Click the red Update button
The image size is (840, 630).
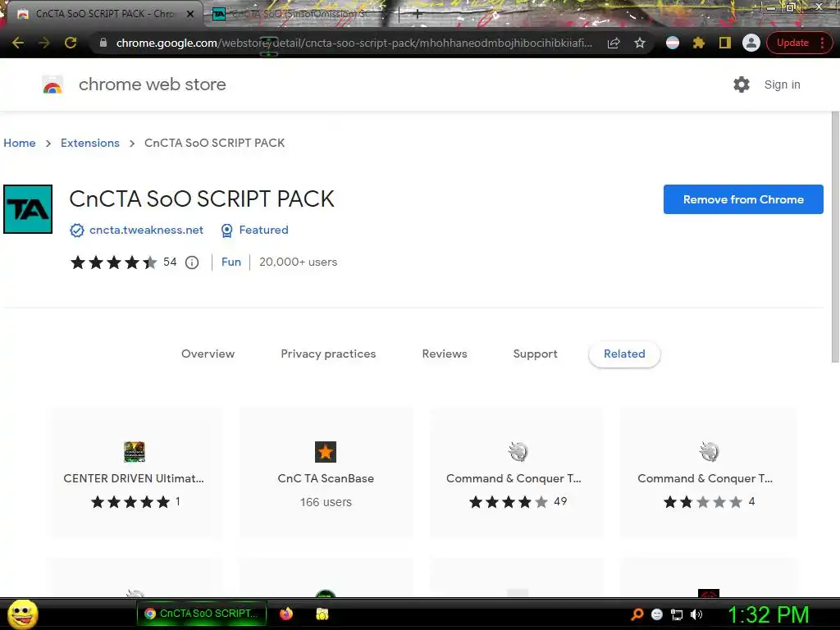pyautogui.click(x=792, y=43)
